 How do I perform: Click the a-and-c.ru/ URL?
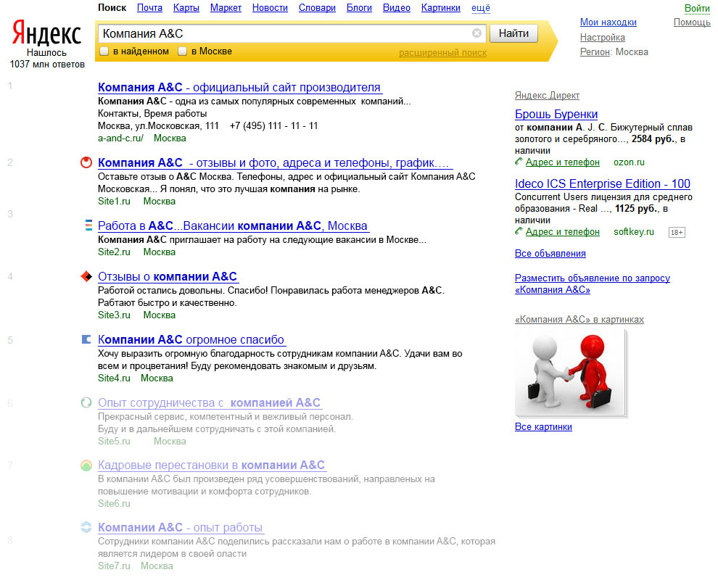coord(120,138)
